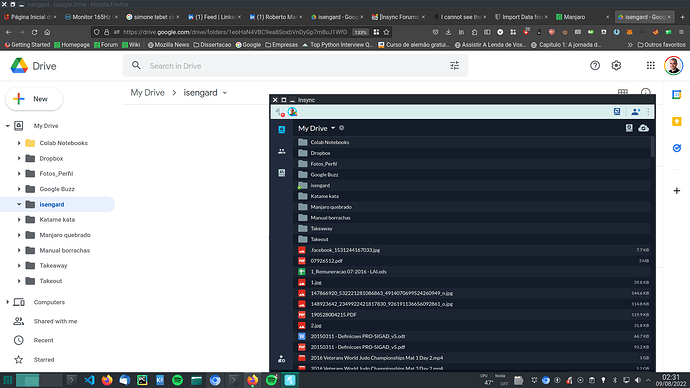690x388 pixels.
Task: Expand Computers section in Drive sidebar
Action: tap(7, 302)
